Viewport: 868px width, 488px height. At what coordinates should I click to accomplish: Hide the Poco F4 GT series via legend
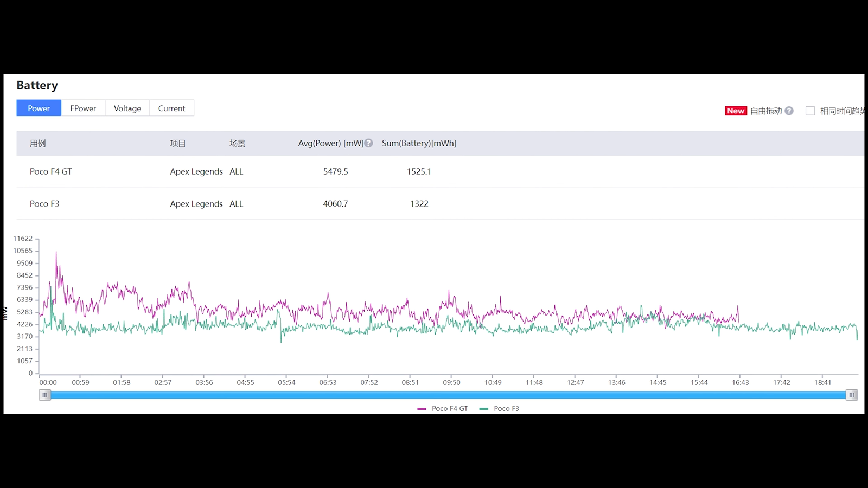pos(449,409)
